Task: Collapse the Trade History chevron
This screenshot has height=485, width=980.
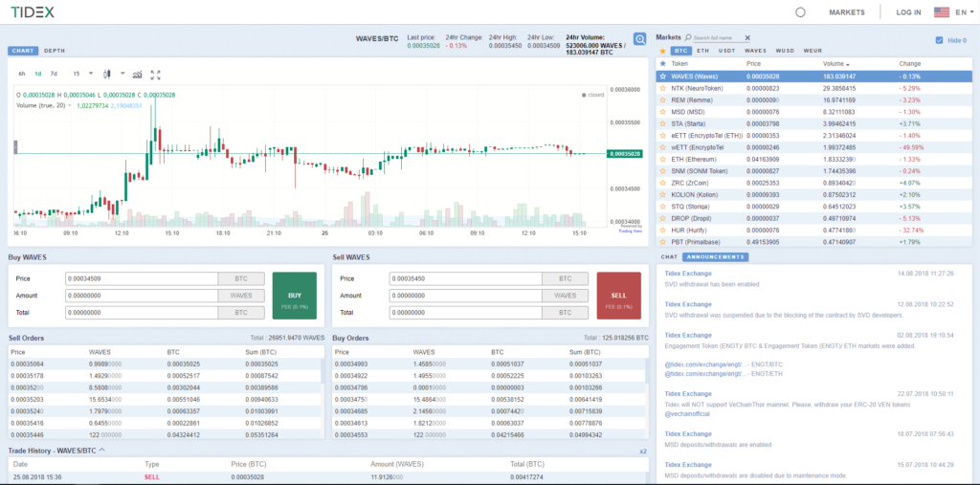Action: point(101,450)
